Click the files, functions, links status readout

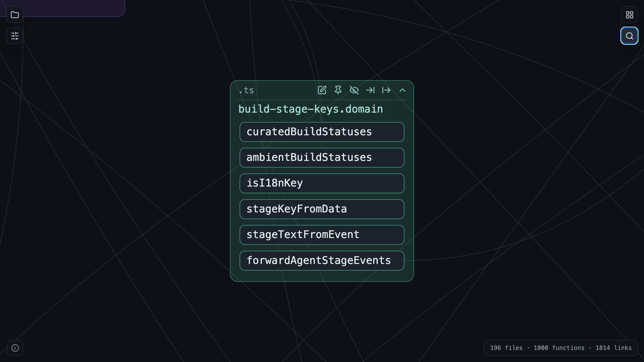(x=561, y=348)
